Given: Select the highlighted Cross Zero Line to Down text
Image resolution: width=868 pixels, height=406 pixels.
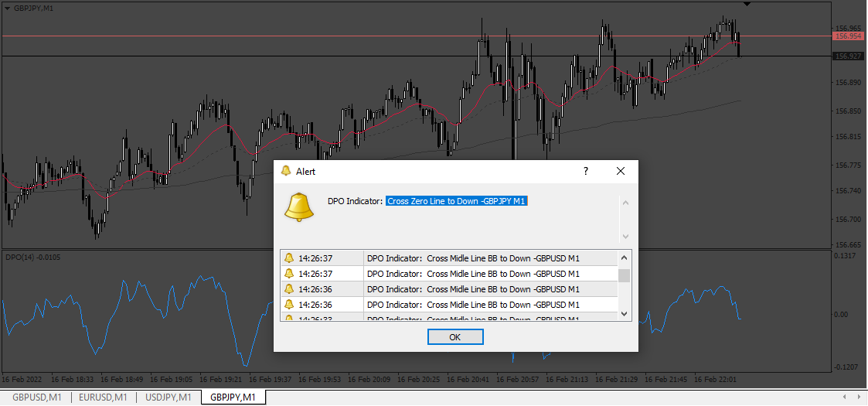Looking at the screenshot, I should click(457, 202).
